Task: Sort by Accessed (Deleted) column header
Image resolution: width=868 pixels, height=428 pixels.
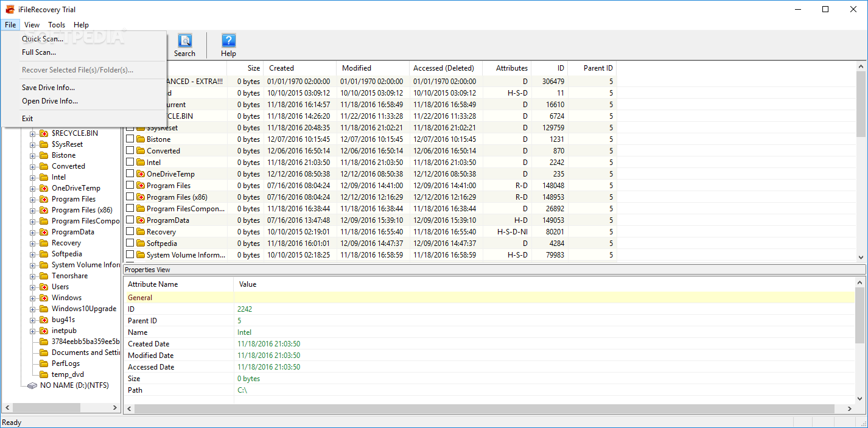Action: (x=446, y=68)
